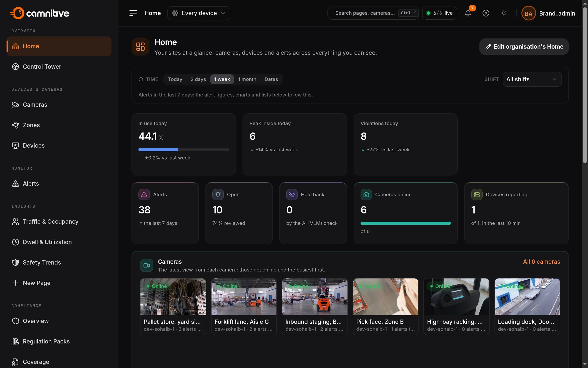
Task: Click the Camnitive logo
Action: (40, 13)
